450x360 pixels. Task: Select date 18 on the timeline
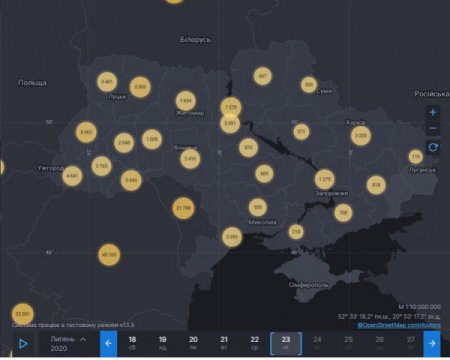[132, 343]
